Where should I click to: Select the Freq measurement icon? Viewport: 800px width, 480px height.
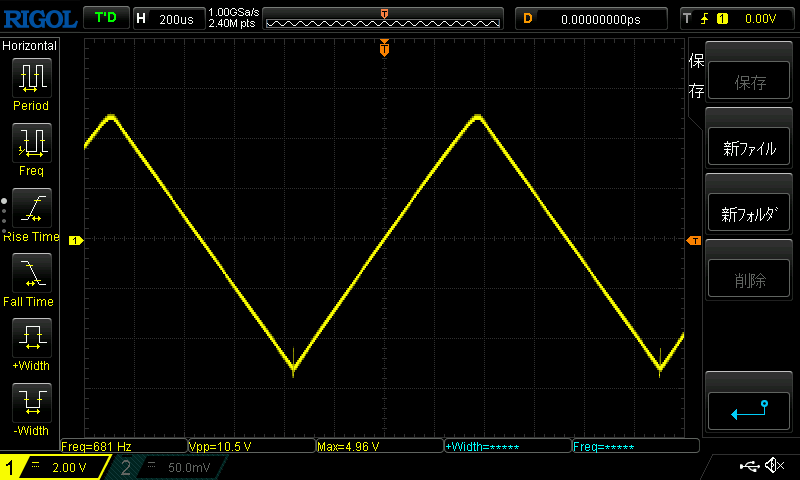click(x=32, y=142)
